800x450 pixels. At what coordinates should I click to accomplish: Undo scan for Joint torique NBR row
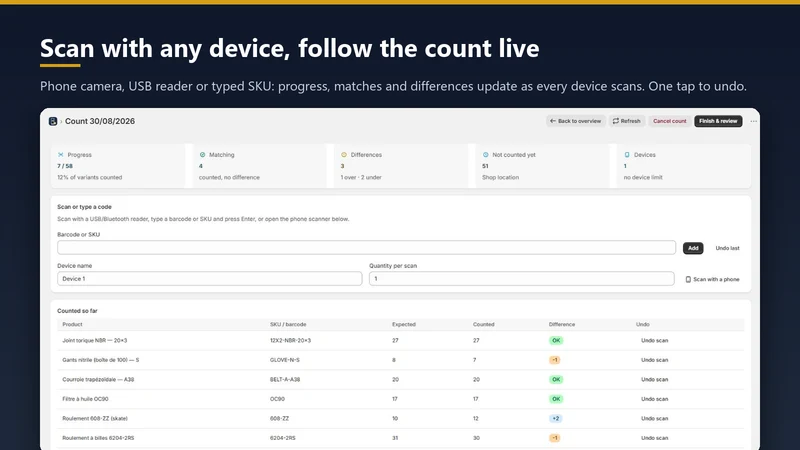654,340
